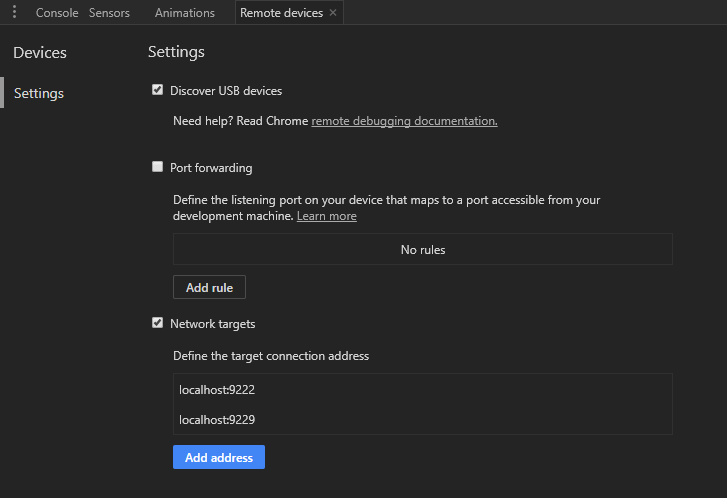Switch to the Sensors tab
The height and width of the screenshot is (498, 727).
[109, 13]
